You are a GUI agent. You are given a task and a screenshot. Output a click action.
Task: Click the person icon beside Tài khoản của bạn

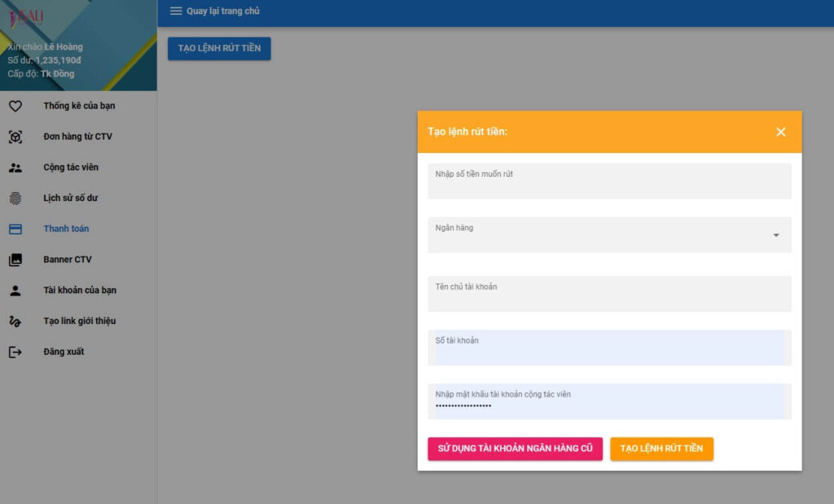(x=15, y=291)
